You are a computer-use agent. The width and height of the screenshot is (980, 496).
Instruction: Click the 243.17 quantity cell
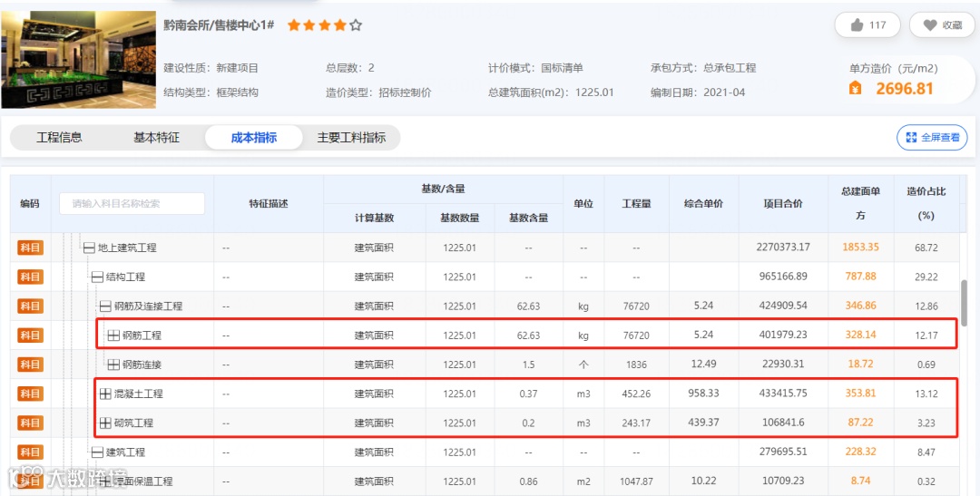[636, 423]
